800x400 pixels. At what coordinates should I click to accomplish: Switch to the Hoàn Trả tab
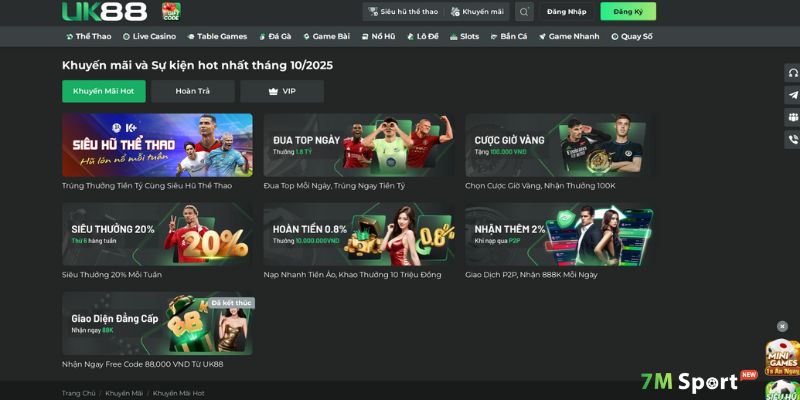(193, 91)
